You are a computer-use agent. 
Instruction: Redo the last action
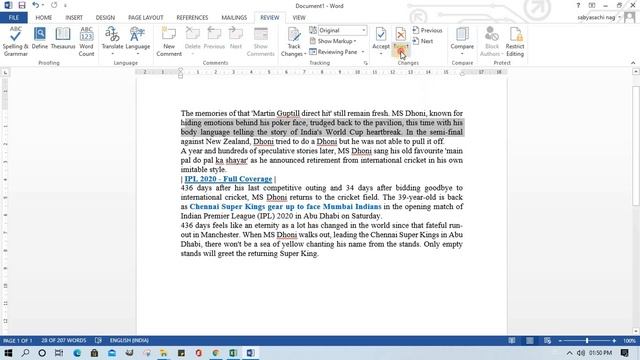tap(54, 5)
